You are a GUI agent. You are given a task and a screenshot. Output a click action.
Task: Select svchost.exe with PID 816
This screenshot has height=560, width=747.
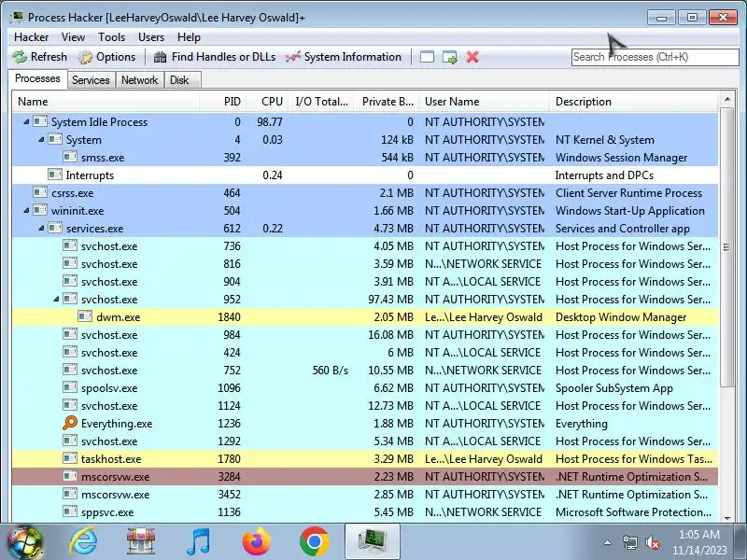(365, 264)
